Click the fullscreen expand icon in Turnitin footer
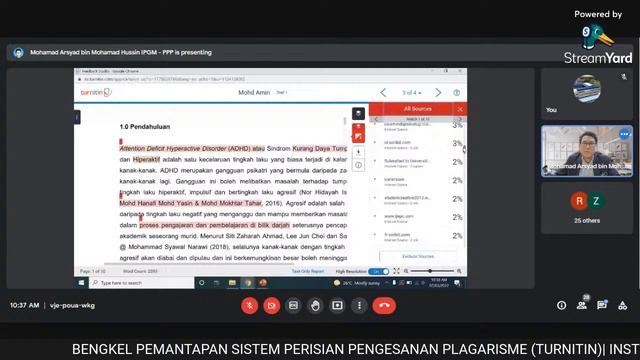640x360 pixels. [396, 271]
